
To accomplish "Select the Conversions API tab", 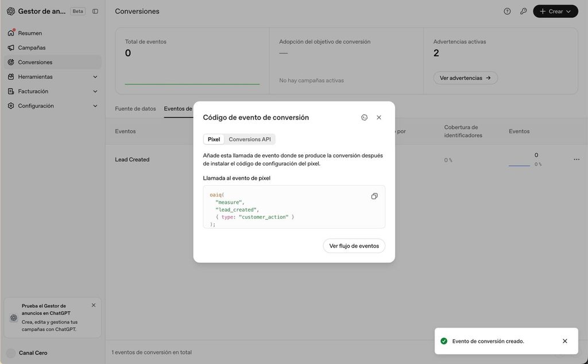I will [x=250, y=140].
